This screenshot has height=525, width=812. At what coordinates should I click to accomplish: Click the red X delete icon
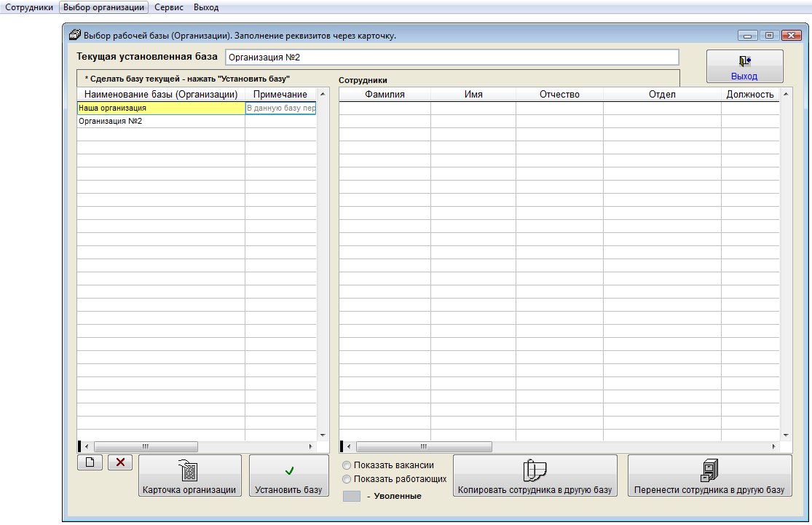coord(120,462)
